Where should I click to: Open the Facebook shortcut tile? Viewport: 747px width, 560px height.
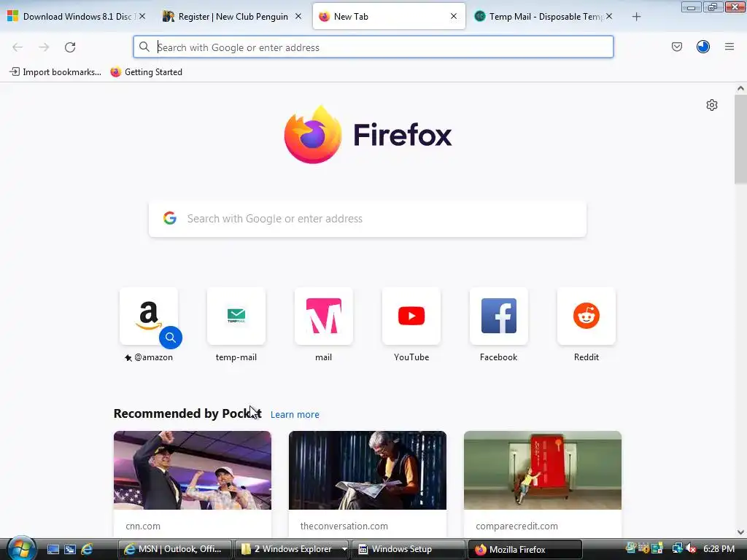click(499, 316)
